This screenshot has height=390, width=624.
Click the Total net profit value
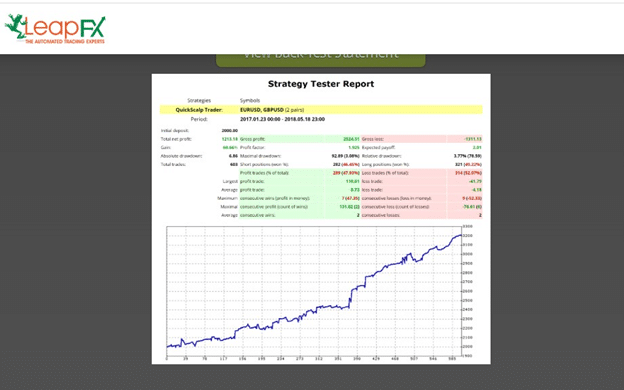click(x=230, y=139)
